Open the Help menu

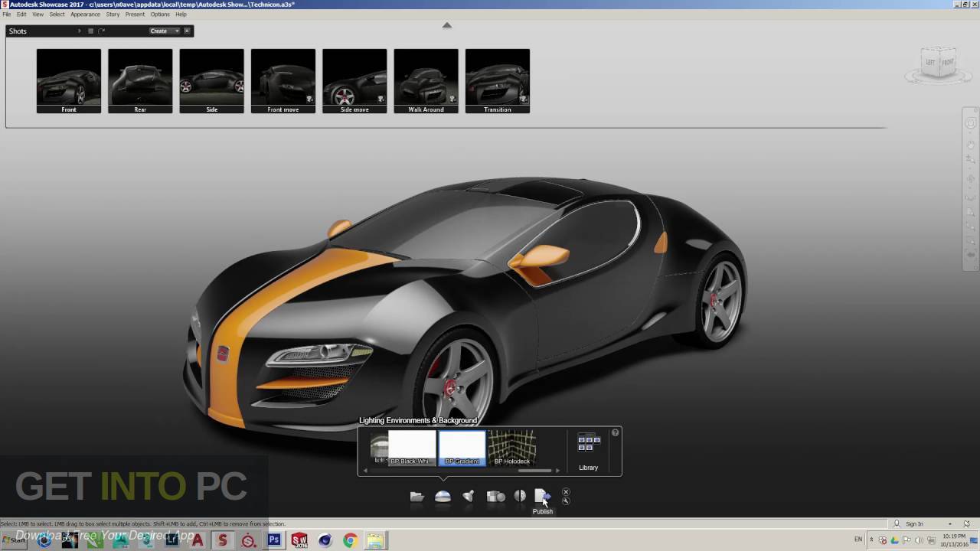click(181, 15)
